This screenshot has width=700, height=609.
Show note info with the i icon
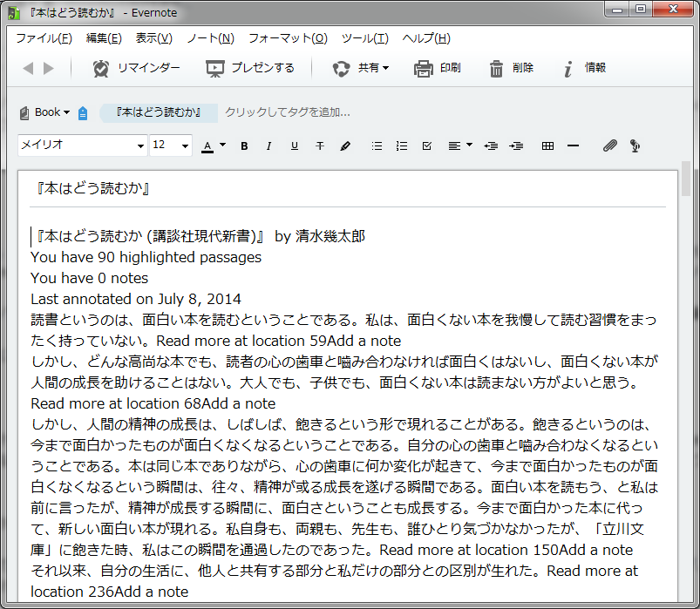(x=567, y=68)
